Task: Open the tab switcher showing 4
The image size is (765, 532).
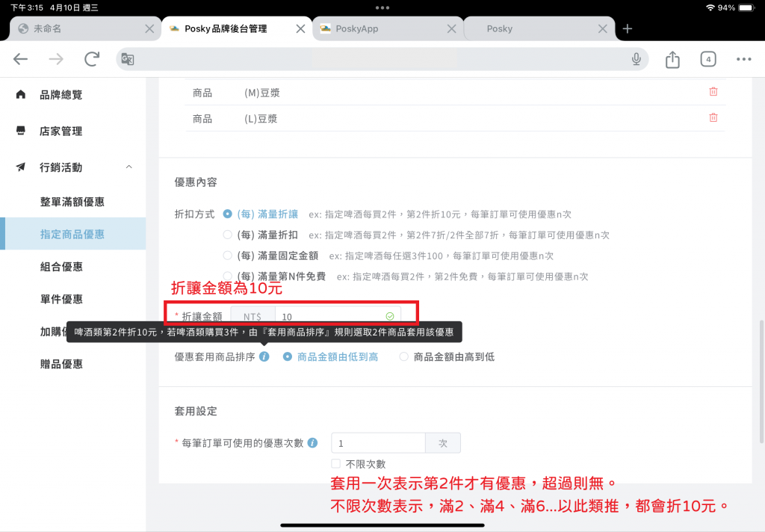Action: click(x=708, y=59)
